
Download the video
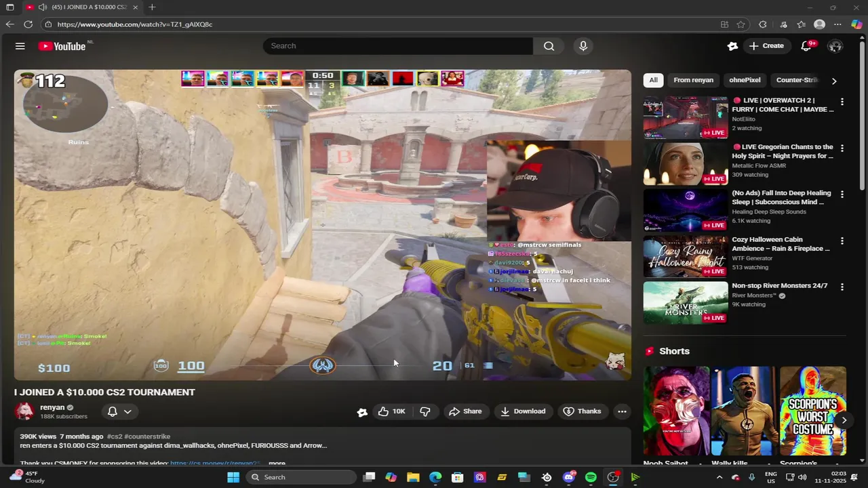tap(523, 411)
